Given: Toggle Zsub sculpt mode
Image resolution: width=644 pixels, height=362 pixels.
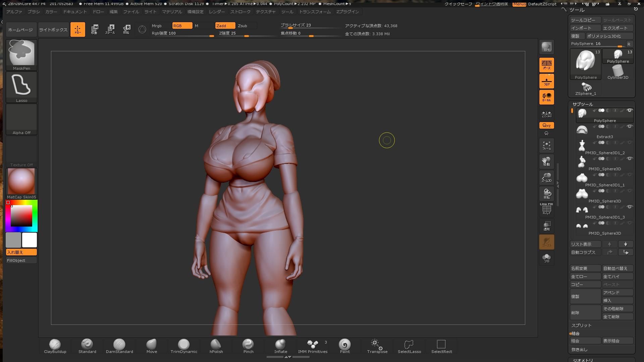Looking at the screenshot, I should click(x=246, y=26).
